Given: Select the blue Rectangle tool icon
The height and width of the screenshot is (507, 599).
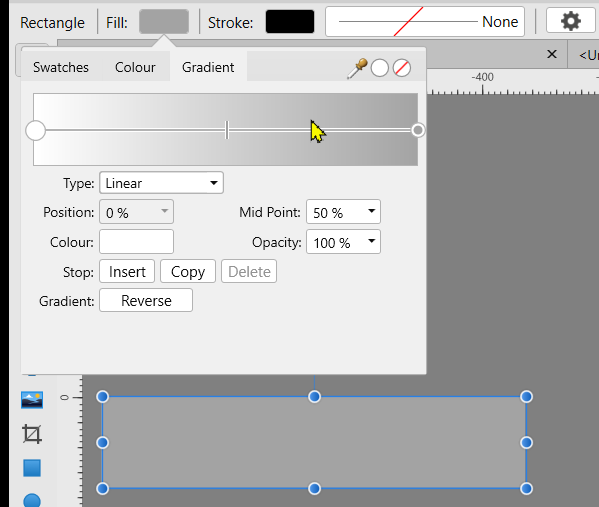Looking at the screenshot, I should coord(32,468).
